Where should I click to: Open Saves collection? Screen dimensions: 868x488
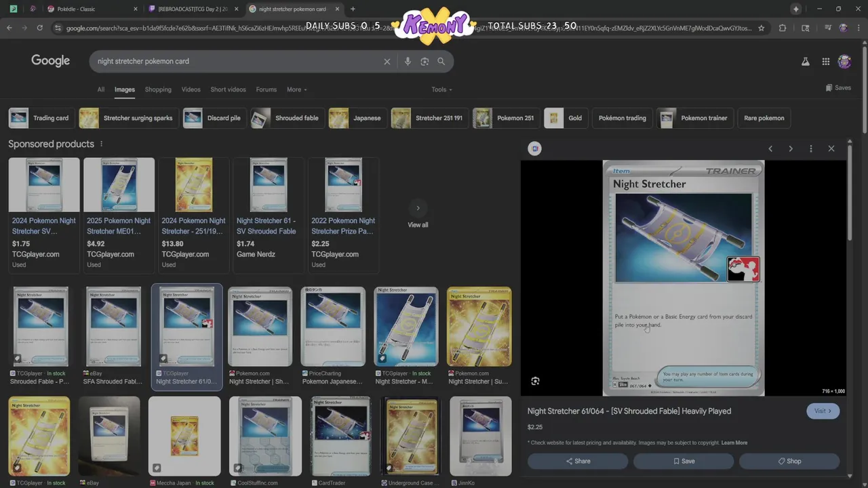click(838, 87)
